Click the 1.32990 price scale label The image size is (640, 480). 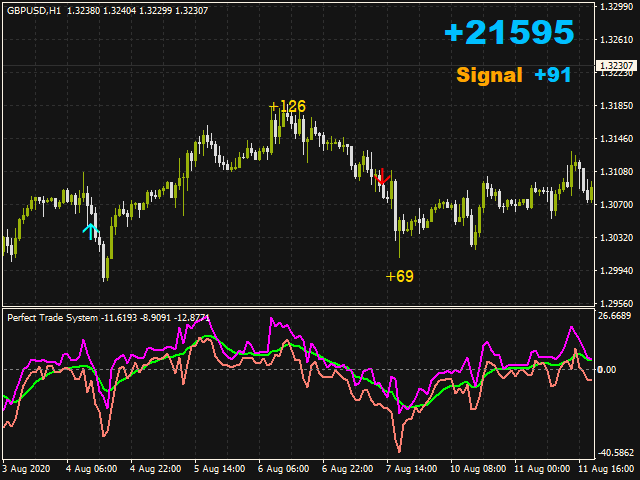click(616, 6)
